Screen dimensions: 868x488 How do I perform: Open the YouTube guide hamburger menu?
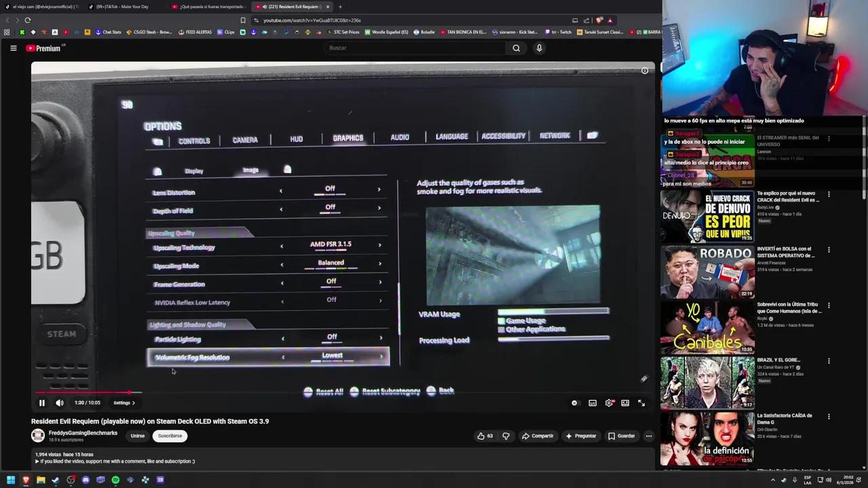tap(13, 48)
